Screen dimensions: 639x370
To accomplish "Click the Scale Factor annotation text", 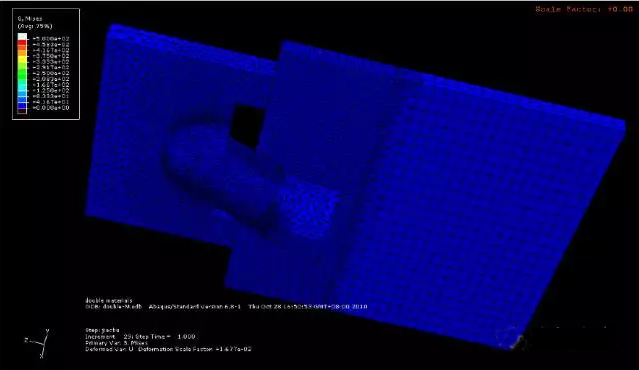I will click(x=584, y=9).
